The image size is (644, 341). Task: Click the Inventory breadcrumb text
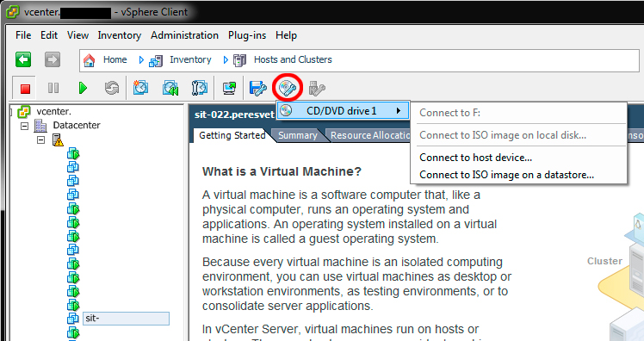pyautogui.click(x=190, y=59)
